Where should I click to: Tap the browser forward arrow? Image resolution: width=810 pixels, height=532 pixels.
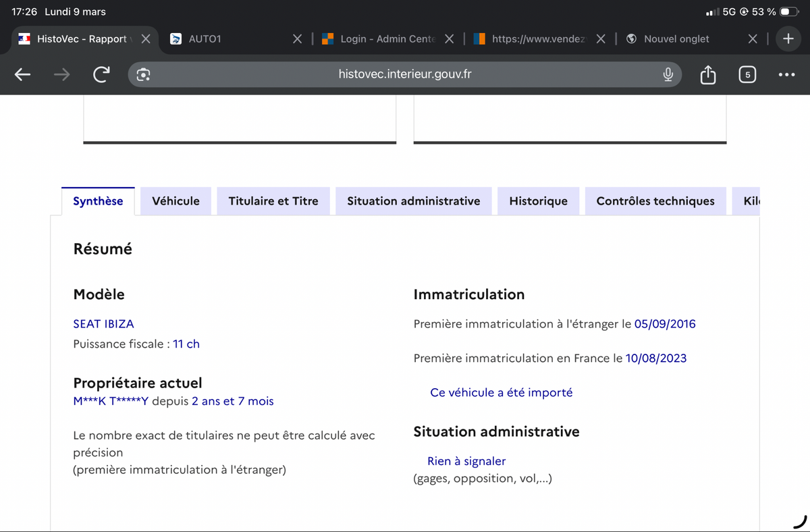click(x=61, y=74)
